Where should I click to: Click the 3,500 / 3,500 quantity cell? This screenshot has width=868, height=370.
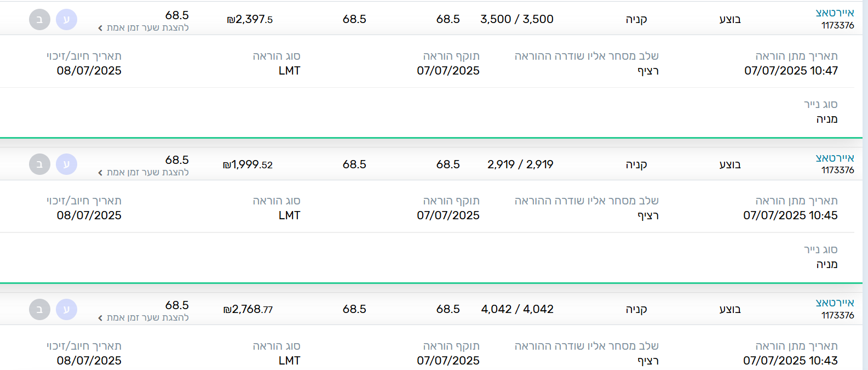click(x=516, y=19)
